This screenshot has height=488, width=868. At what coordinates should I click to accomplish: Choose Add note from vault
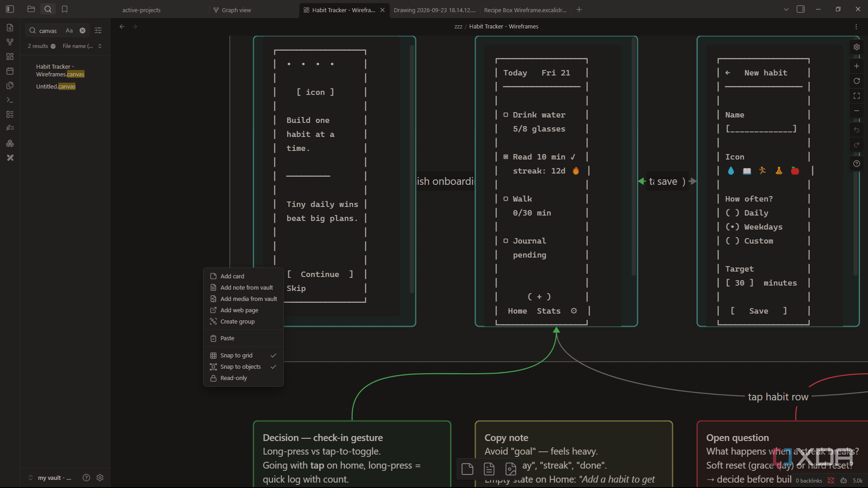(243, 287)
